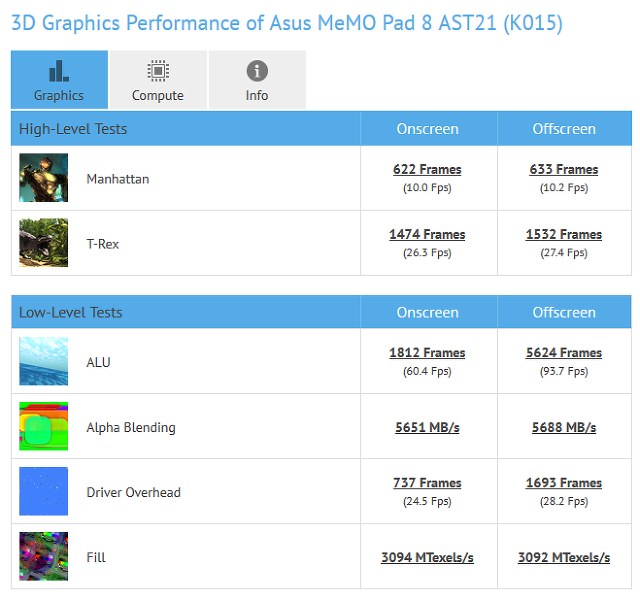
Task: Click the (24.5 Fps) Driver Overhead value
Action: 427,501
